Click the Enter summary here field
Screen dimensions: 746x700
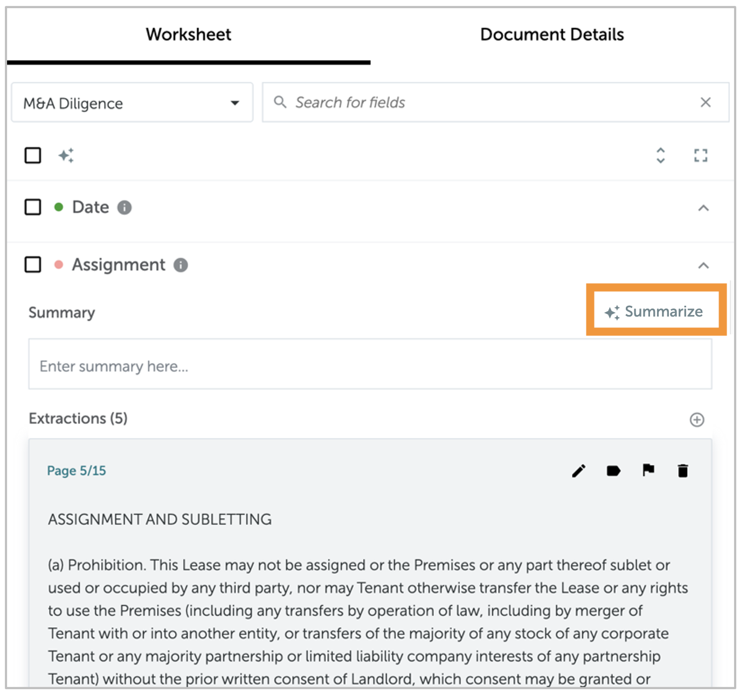(370, 364)
